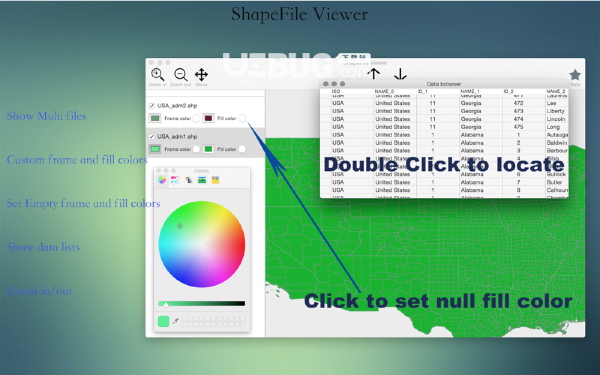The image size is (600, 375).
Task: Pick the eyedropper in Colors panel
Action: point(176,321)
